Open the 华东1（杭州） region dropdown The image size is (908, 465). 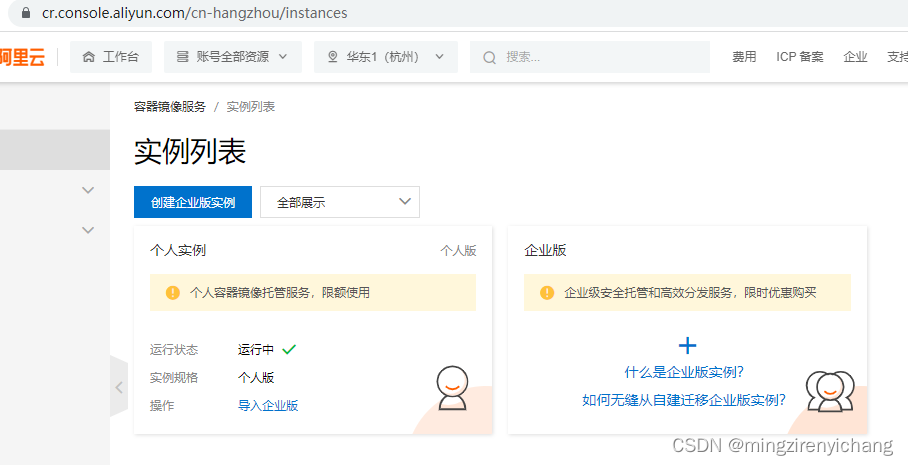point(386,57)
